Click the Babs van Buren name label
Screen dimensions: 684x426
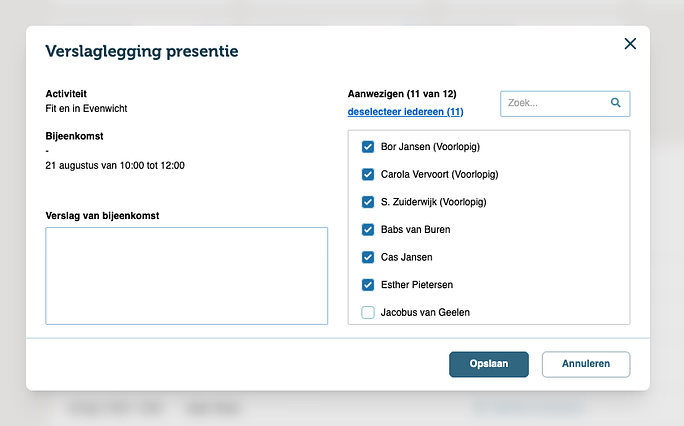coord(415,230)
